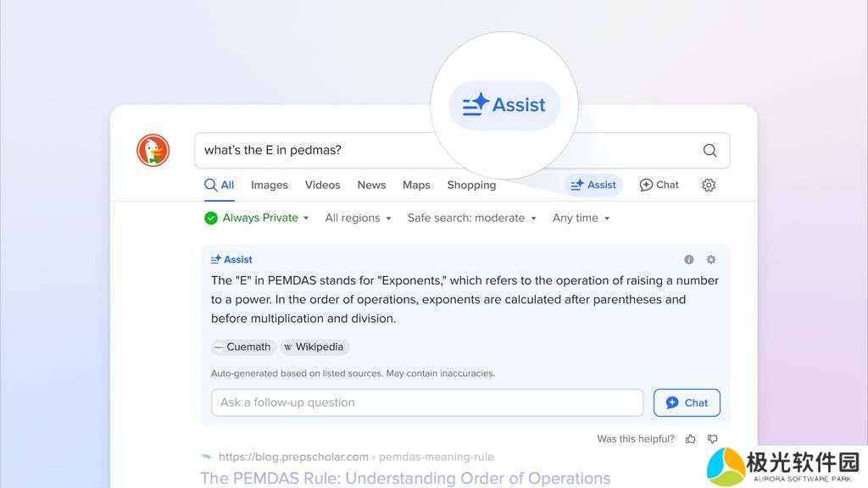The width and height of the screenshot is (868, 488).
Task: Click the thumbs up icon
Action: [691, 439]
